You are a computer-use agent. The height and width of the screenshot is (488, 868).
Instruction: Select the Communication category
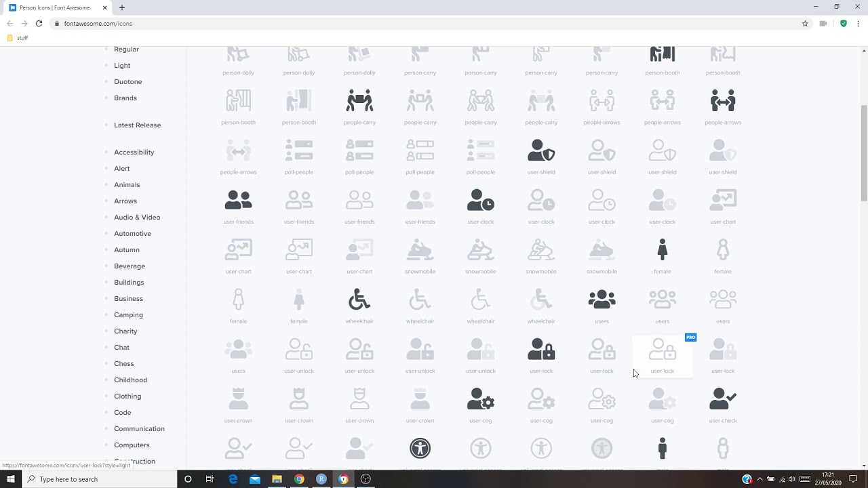(x=140, y=429)
